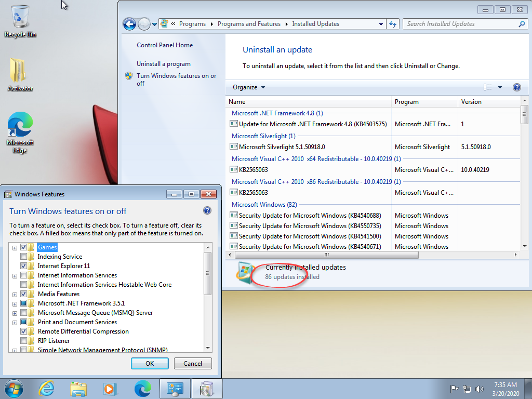Click the updates list horizontal scrollbar thumb
Image resolution: width=532 pixels, height=399 pixels.
326,255
